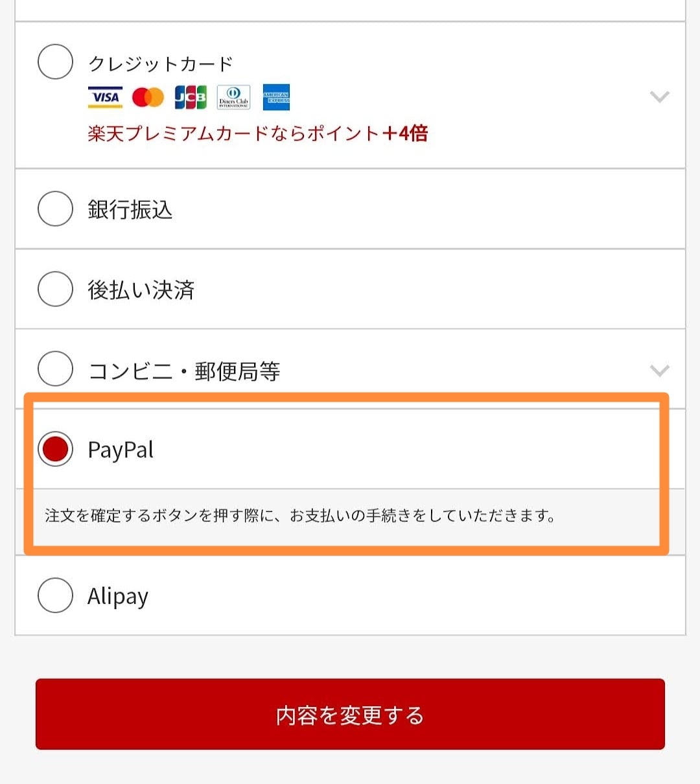
Task: Click the selected PayPal radio button
Action: point(56,449)
